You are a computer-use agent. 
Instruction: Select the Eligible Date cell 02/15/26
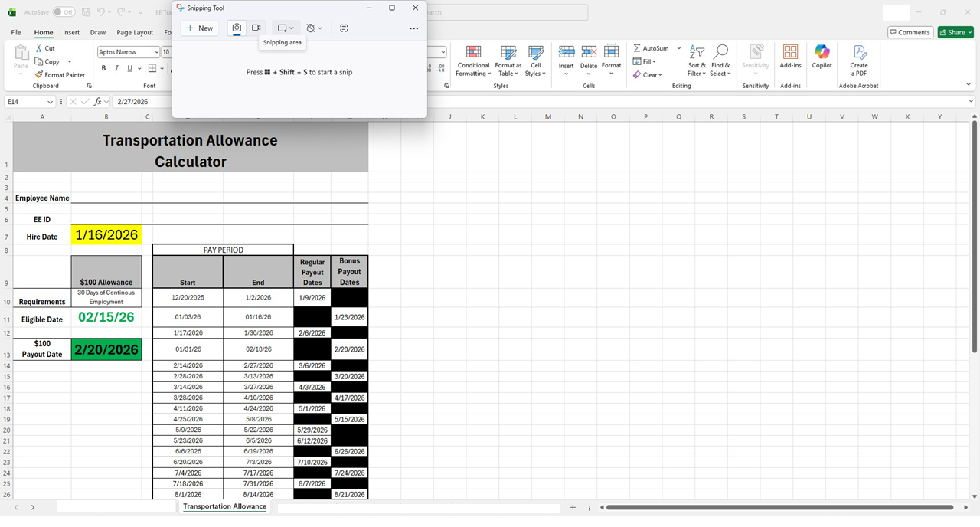[106, 317]
